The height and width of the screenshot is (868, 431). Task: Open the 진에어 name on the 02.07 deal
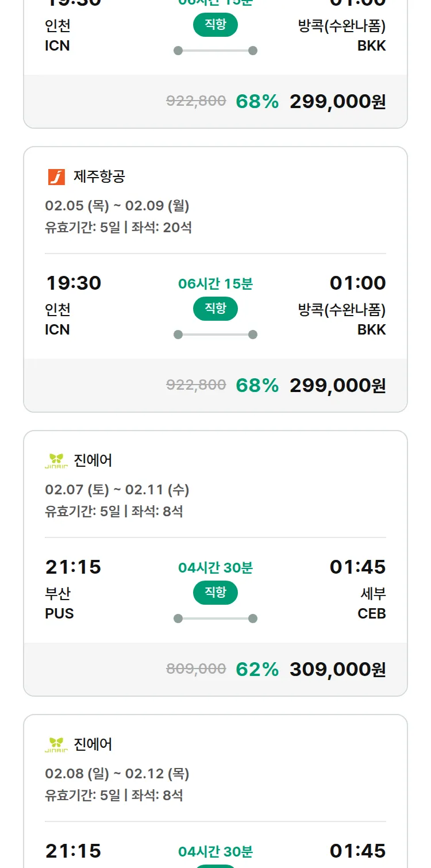click(x=93, y=461)
